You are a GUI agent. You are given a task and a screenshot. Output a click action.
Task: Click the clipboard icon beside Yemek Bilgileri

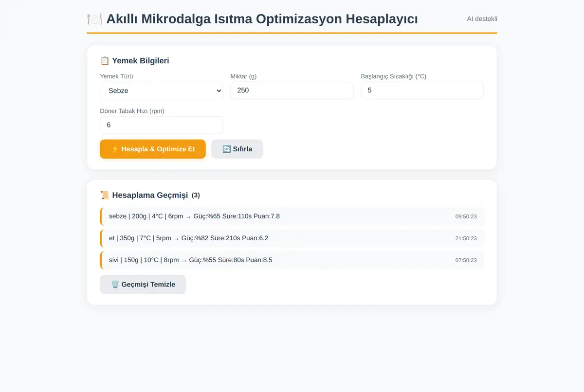point(105,61)
